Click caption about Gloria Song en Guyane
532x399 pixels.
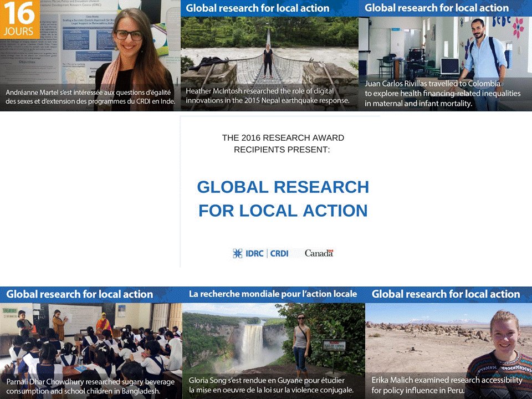pos(271,385)
